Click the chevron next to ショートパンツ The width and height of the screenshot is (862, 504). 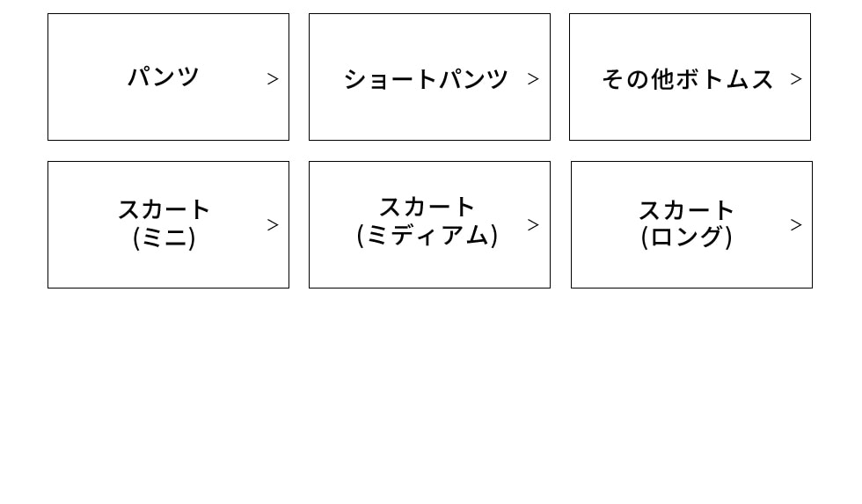(x=533, y=79)
